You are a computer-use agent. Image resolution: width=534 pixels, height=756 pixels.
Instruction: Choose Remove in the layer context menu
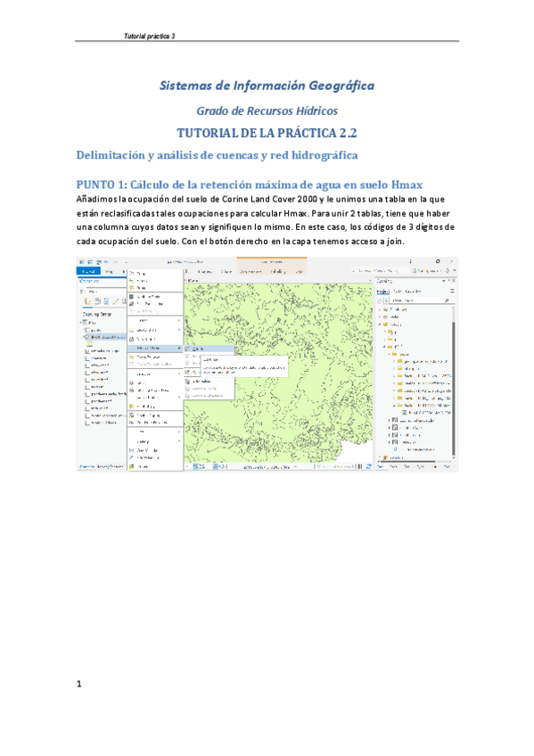[x=155, y=281]
